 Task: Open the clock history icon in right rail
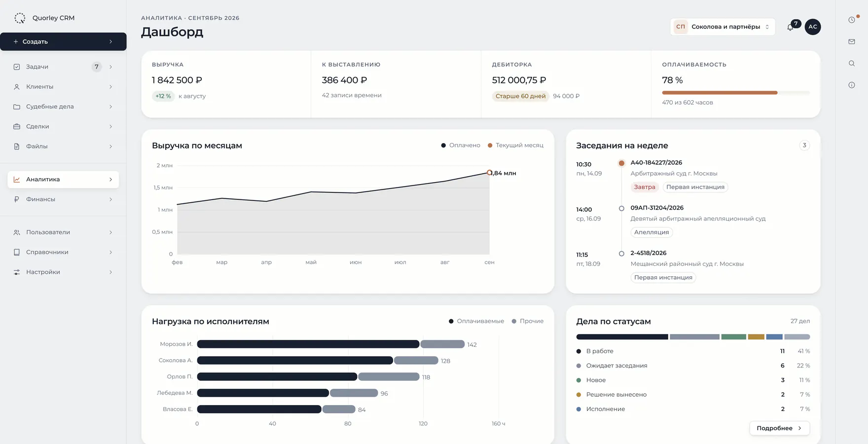(852, 20)
